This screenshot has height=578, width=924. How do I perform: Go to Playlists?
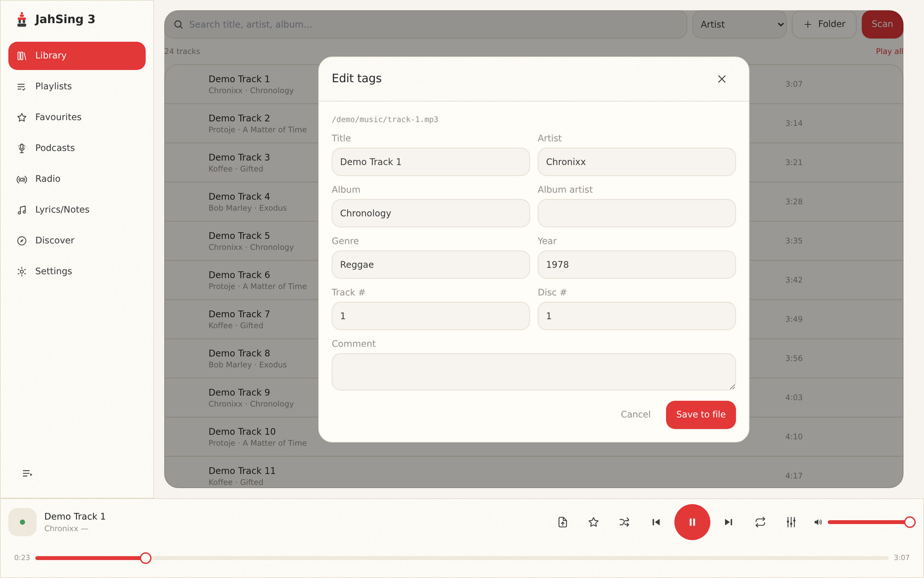[77, 86]
